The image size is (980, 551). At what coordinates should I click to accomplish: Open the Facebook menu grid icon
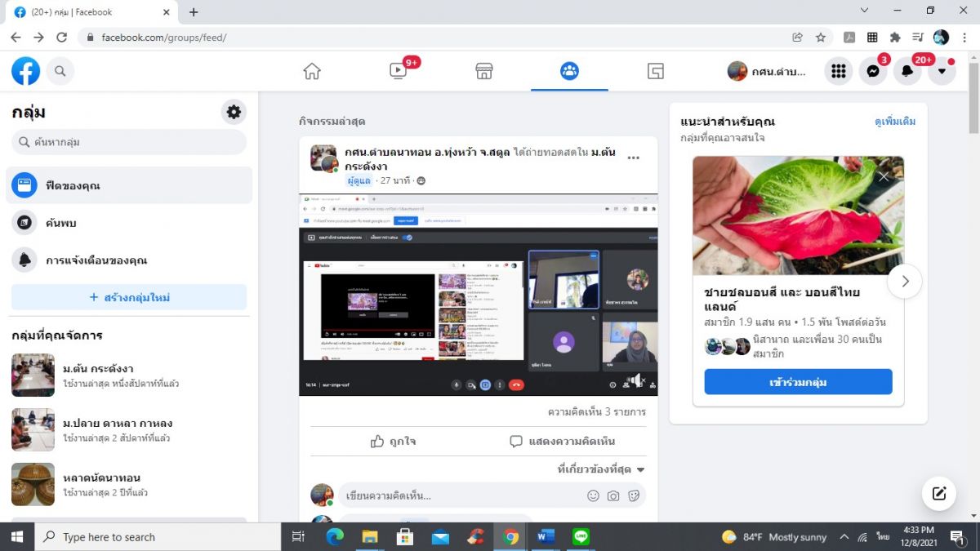tap(838, 72)
